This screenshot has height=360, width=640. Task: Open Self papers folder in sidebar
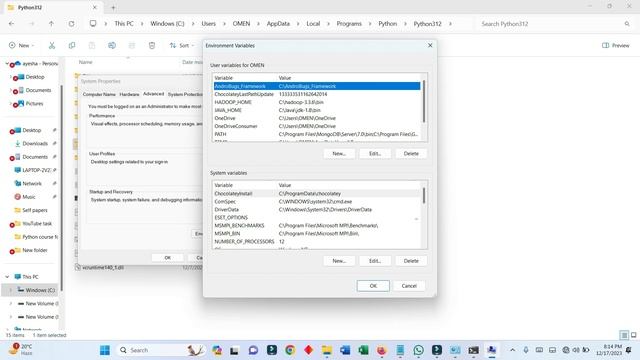pos(35,210)
